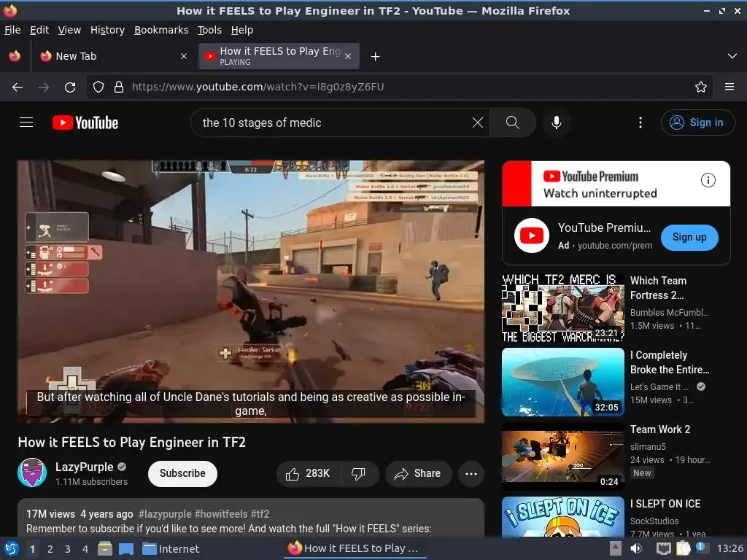747x560 pixels.
Task: Click the video player area
Action: tap(251, 292)
